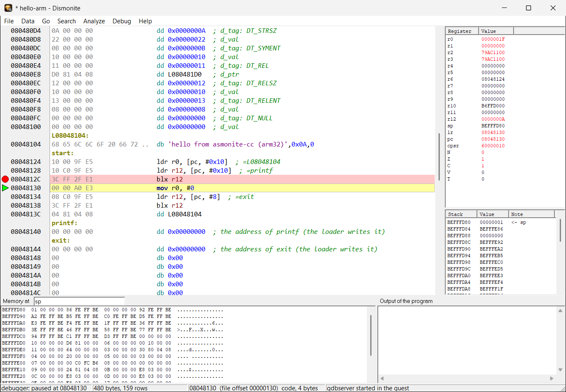
Task: Open the Help menu
Action: click(x=145, y=21)
